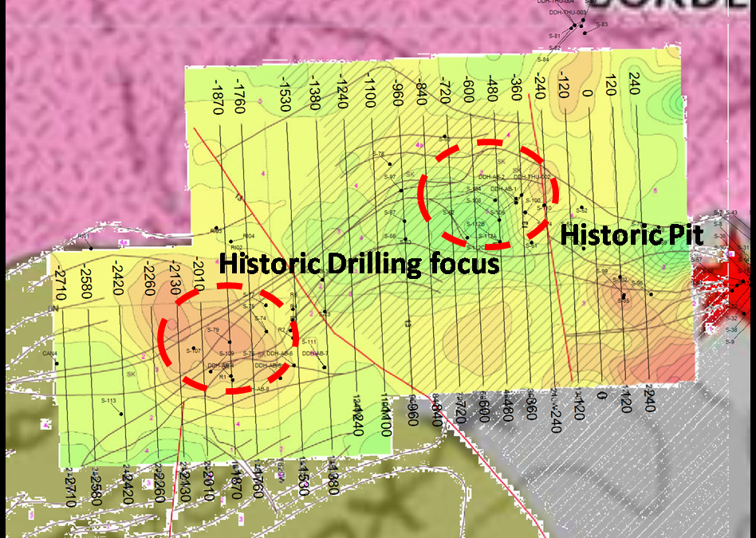Select drill hole label DDH-AB-6
Viewport: 756px width, 538px height.
click(280, 354)
